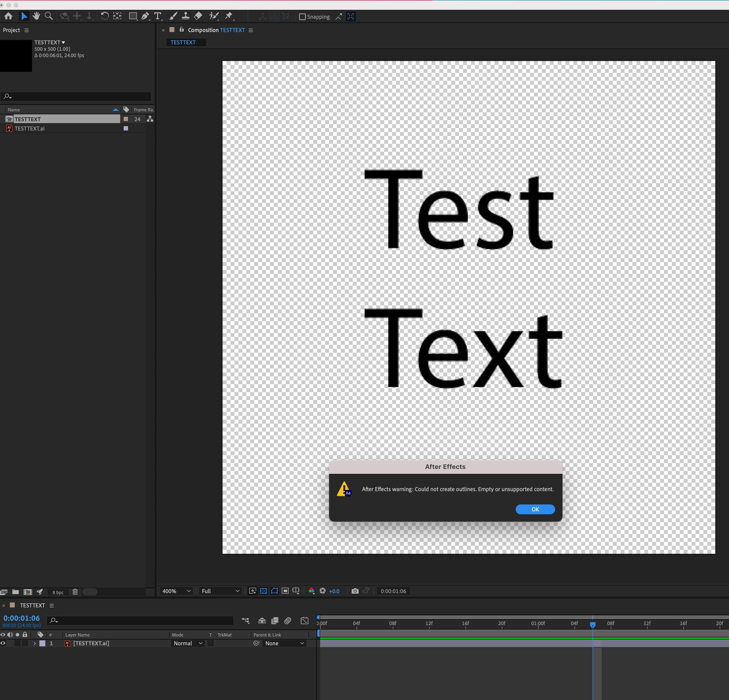
Task: Open the Normal blending mode dropdown
Action: point(188,643)
